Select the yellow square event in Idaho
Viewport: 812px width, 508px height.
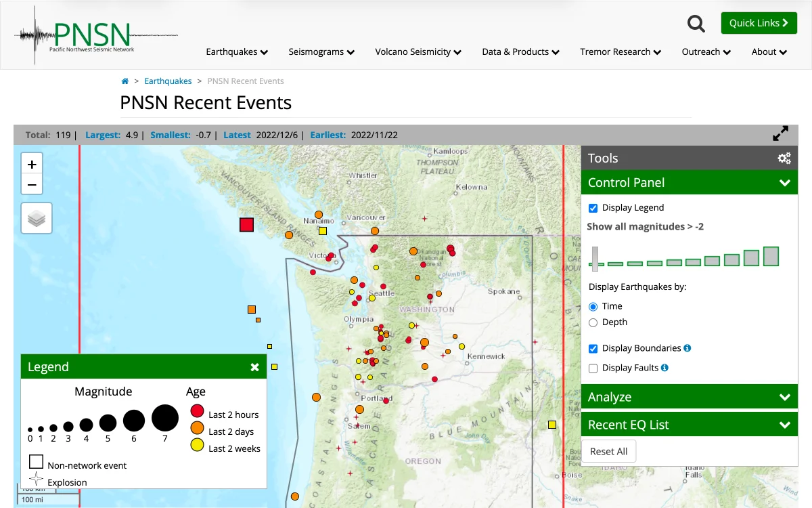pos(552,425)
